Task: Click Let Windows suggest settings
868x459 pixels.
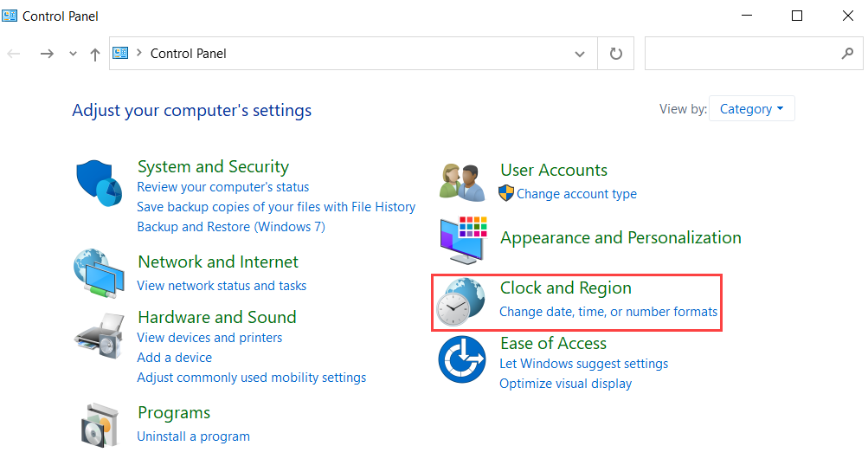Action: pos(583,364)
